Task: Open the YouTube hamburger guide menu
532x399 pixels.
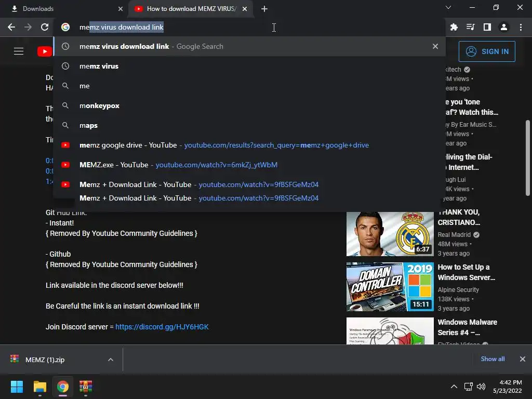Action: [x=19, y=51]
